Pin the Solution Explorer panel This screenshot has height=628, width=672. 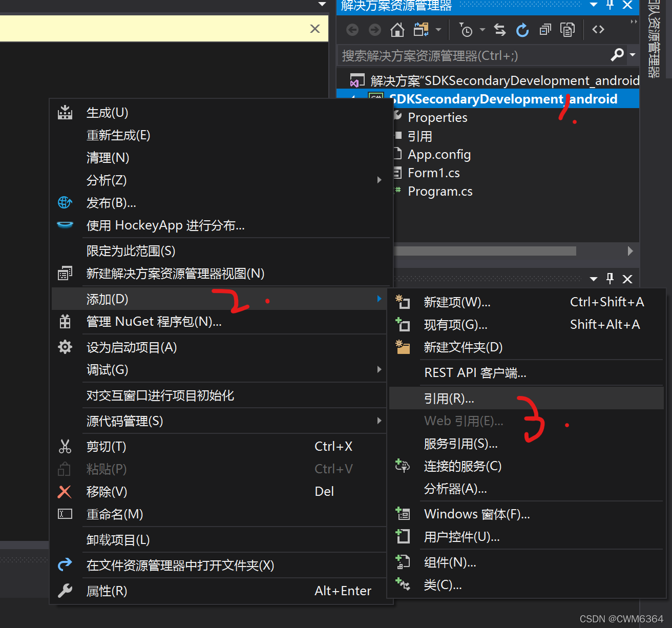pos(610,5)
